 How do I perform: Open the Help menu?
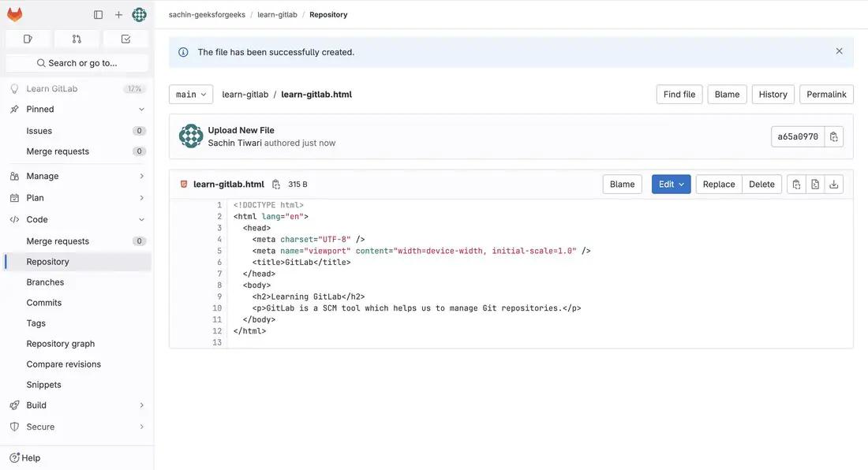(25, 458)
